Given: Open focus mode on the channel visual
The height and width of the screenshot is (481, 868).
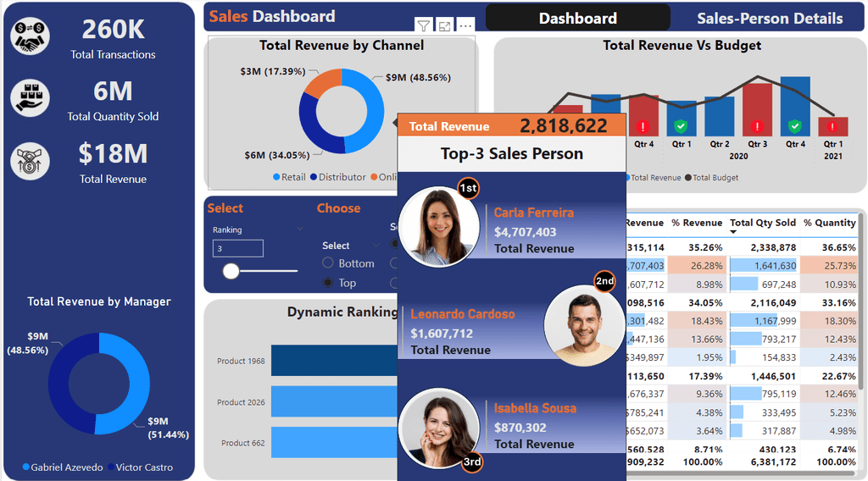Looking at the screenshot, I should click(x=444, y=25).
